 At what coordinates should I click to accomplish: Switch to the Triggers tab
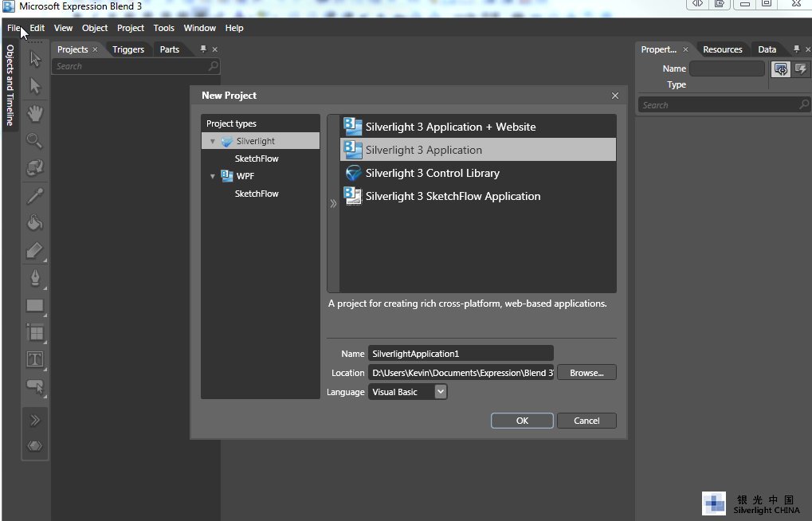pos(128,49)
